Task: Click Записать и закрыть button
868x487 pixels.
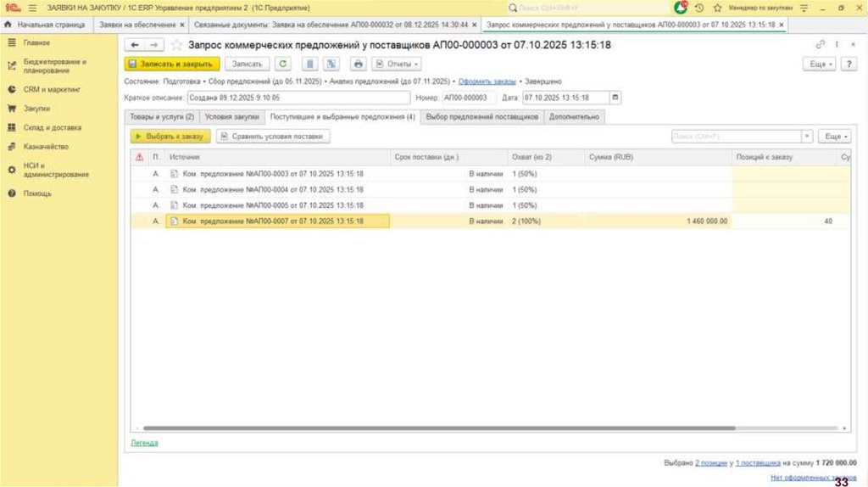Action: tap(172, 64)
